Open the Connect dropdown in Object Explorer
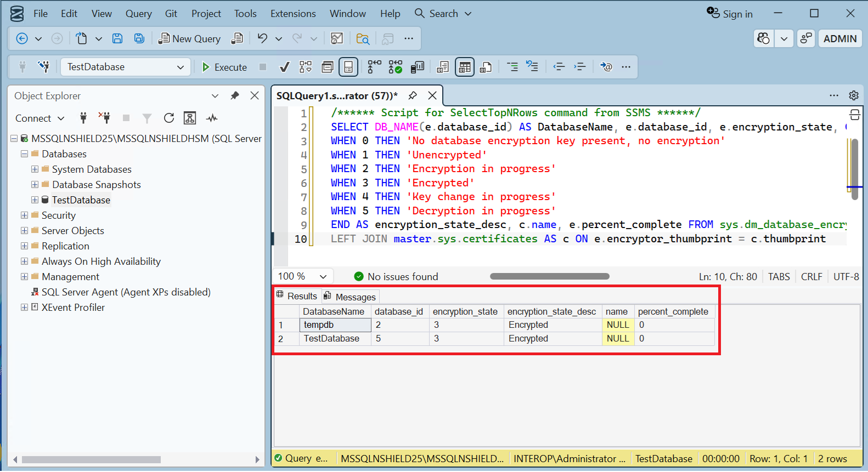 (x=40, y=118)
